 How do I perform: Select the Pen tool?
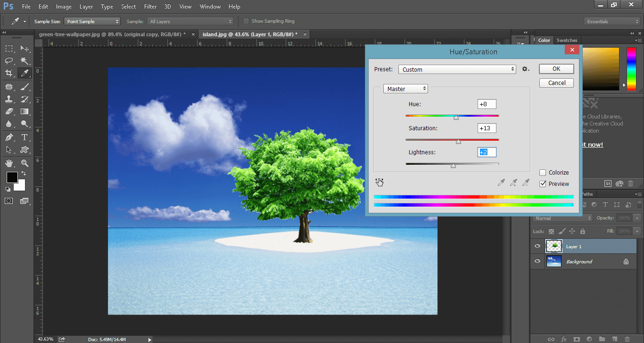(9, 137)
